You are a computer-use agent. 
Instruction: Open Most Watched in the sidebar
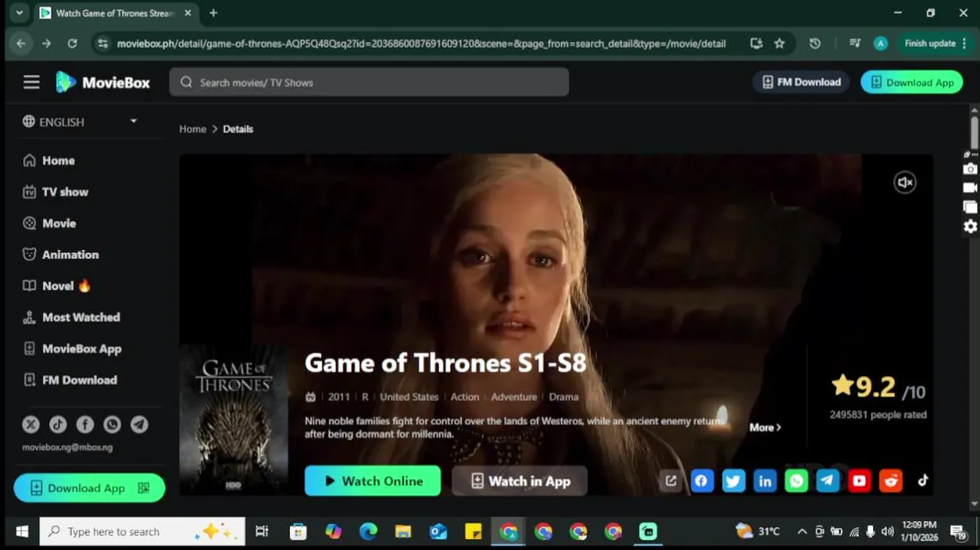72,317
